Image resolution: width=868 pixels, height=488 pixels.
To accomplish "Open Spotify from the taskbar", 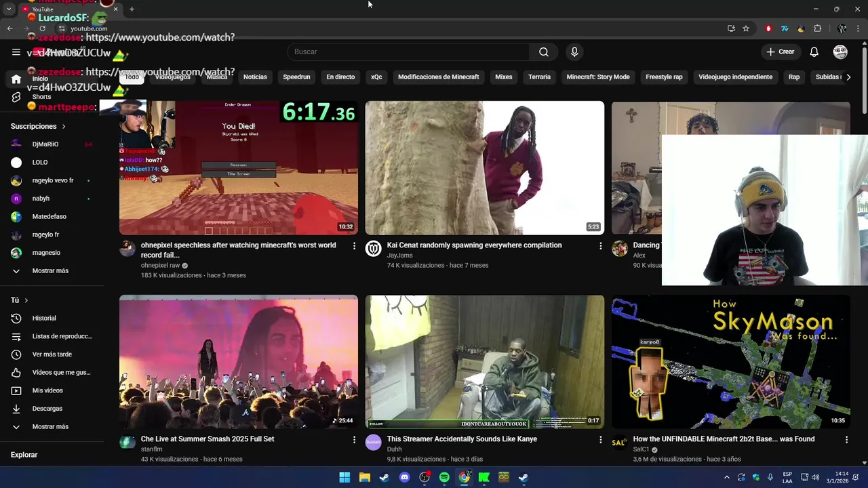I will point(444,477).
